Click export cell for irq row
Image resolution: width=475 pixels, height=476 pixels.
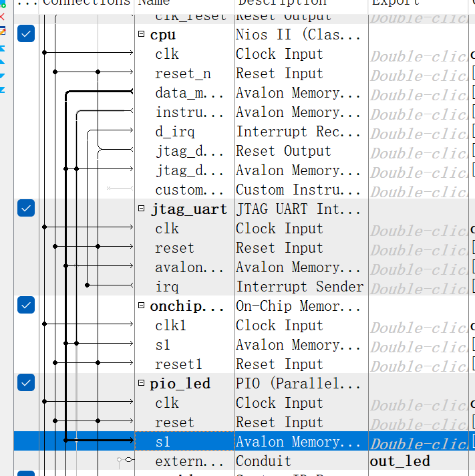click(x=419, y=288)
